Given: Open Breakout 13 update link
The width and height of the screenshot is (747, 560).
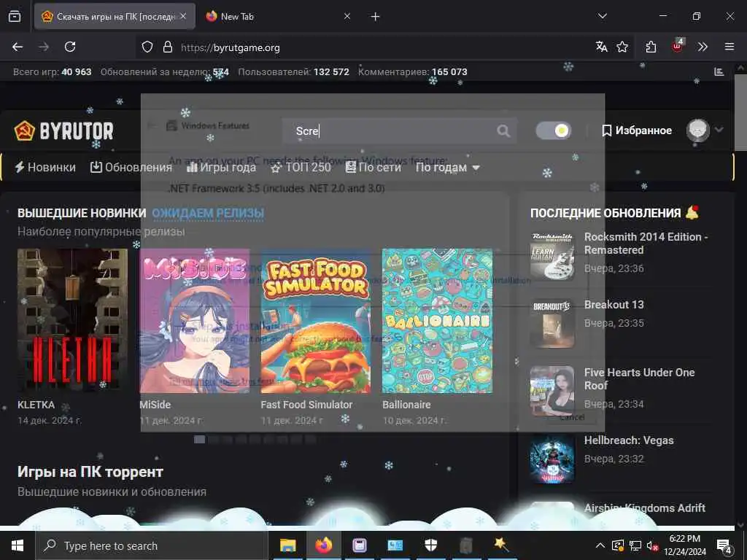Looking at the screenshot, I should tap(614, 304).
